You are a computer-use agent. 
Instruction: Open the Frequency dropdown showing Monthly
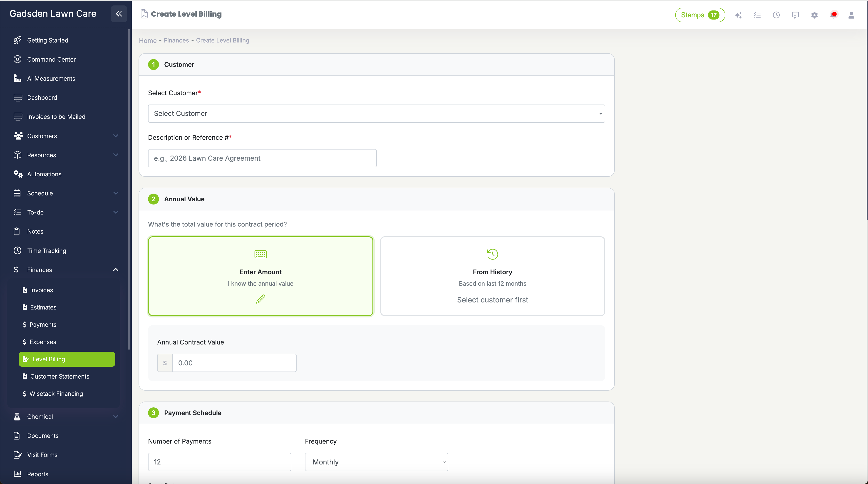376,462
